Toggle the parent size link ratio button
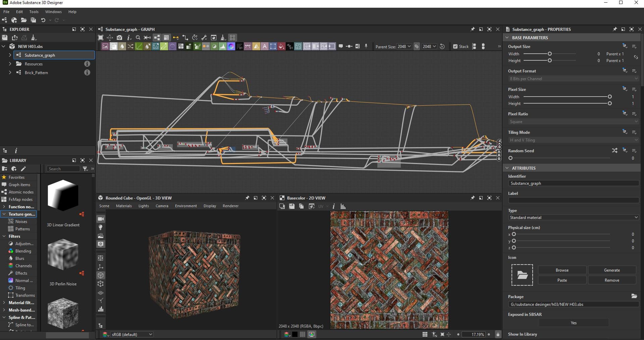Viewport: 644px width, 340px height. click(x=417, y=47)
